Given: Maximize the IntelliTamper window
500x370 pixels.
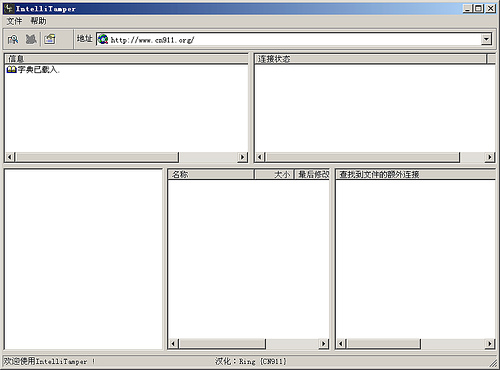Looking at the screenshot, I should (478, 8).
